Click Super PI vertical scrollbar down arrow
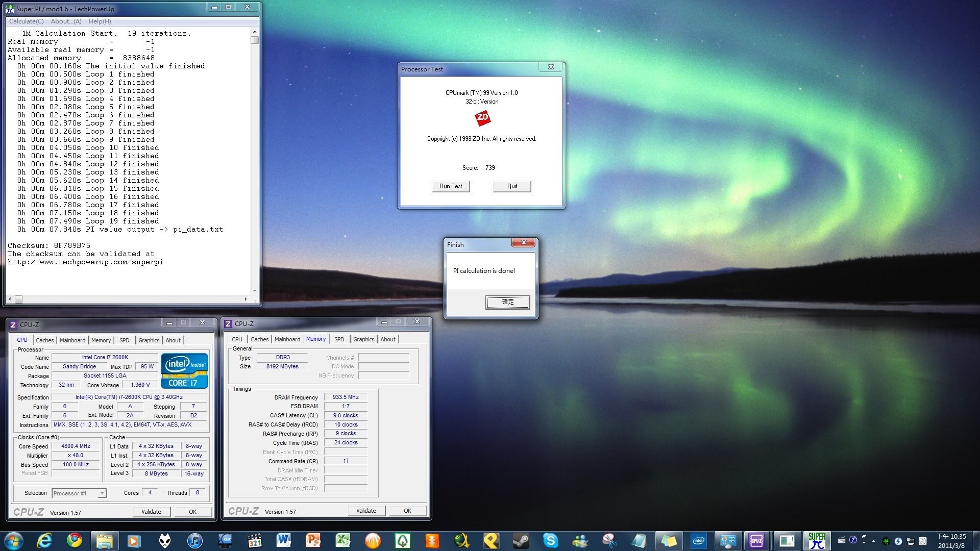Image resolution: width=980 pixels, height=551 pixels. (255, 291)
